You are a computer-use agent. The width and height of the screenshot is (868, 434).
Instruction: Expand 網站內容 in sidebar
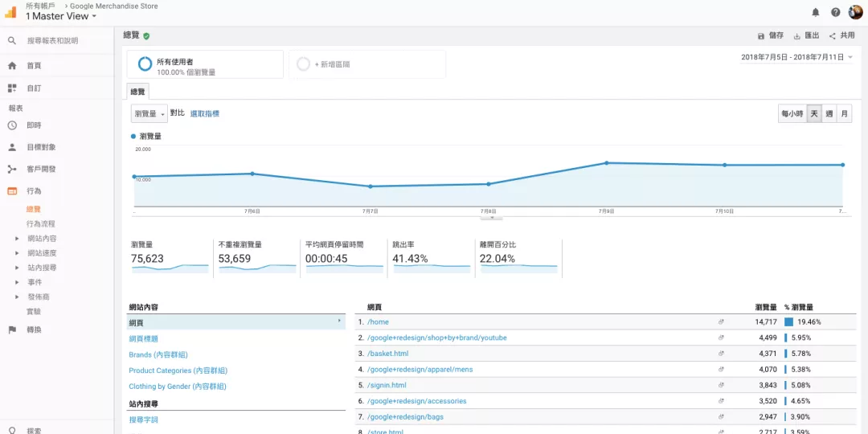(x=17, y=239)
